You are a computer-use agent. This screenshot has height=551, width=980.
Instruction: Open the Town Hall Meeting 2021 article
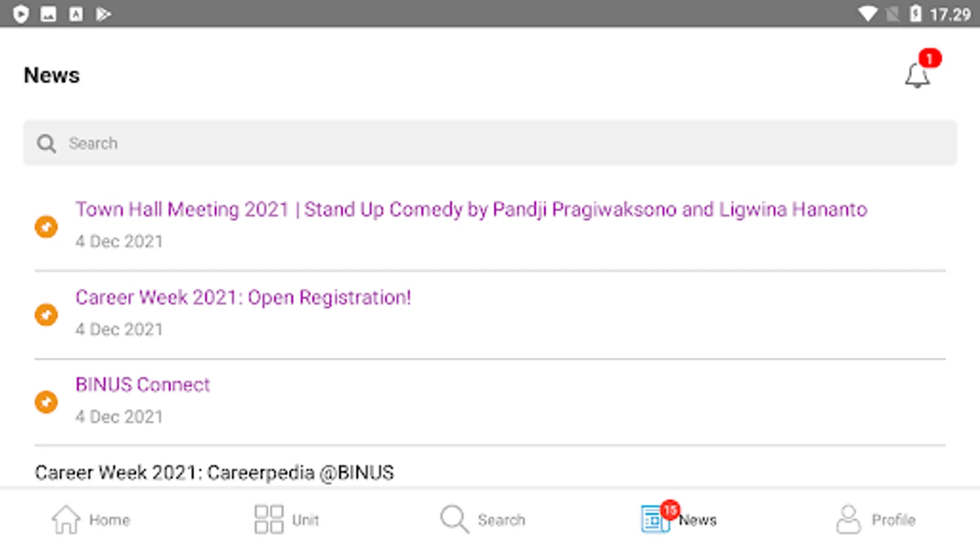click(x=471, y=209)
